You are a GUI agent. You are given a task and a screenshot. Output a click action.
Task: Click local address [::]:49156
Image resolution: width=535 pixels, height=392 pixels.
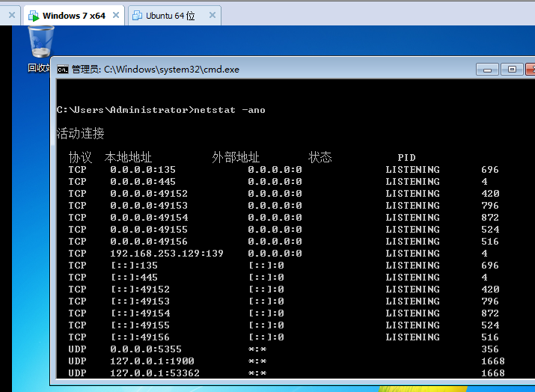point(140,337)
